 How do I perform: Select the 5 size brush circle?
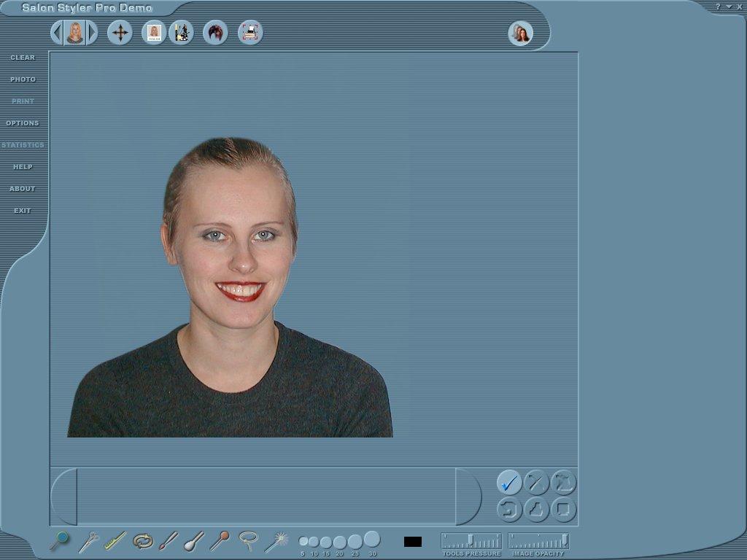pyautogui.click(x=303, y=542)
